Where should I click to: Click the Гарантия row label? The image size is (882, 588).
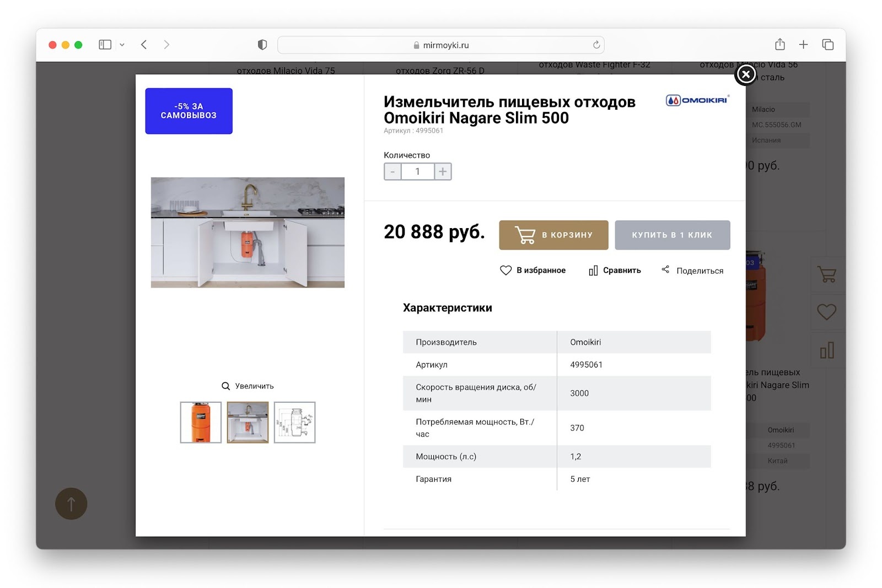(434, 479)
